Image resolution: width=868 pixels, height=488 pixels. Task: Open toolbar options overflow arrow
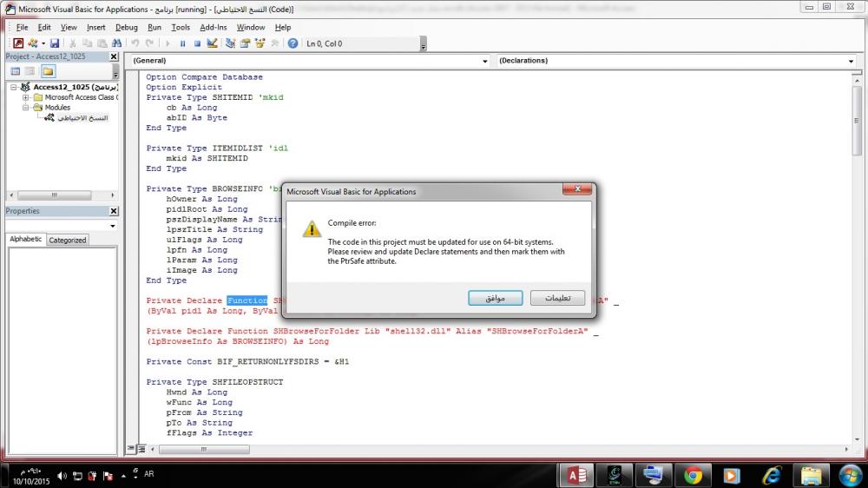coord(424,44)
